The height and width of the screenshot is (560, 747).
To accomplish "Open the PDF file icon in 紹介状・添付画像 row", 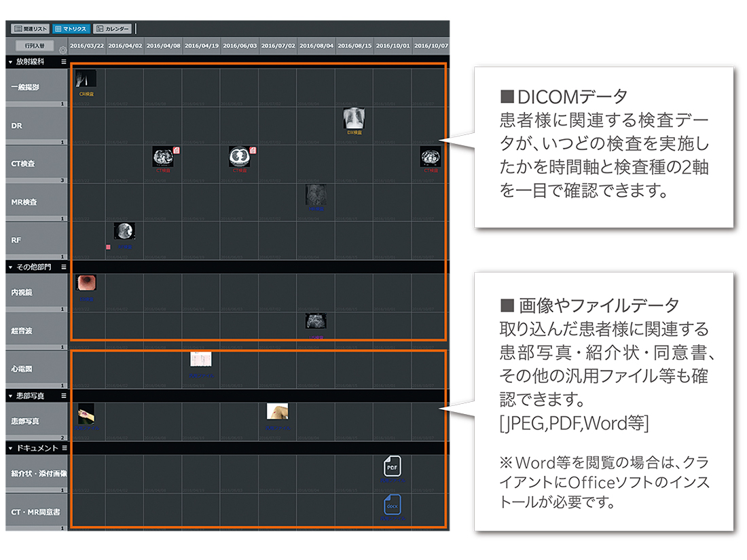I will (392, 466).
